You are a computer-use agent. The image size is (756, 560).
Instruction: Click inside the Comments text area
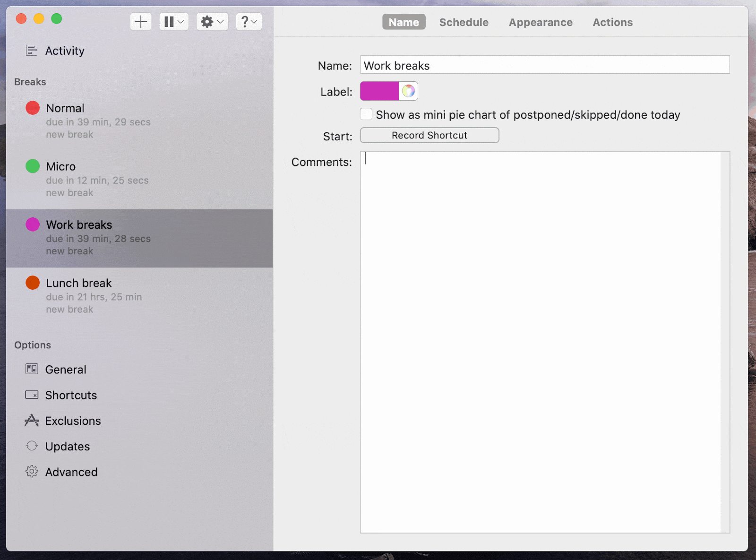pyautogui.click(x=541, y=342)
